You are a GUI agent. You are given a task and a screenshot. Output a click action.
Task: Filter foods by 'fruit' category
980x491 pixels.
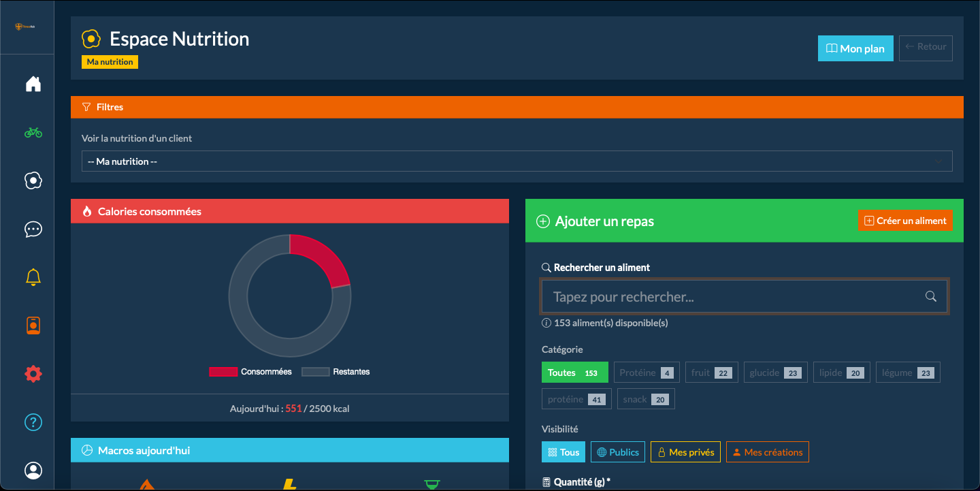click(711, 373)
